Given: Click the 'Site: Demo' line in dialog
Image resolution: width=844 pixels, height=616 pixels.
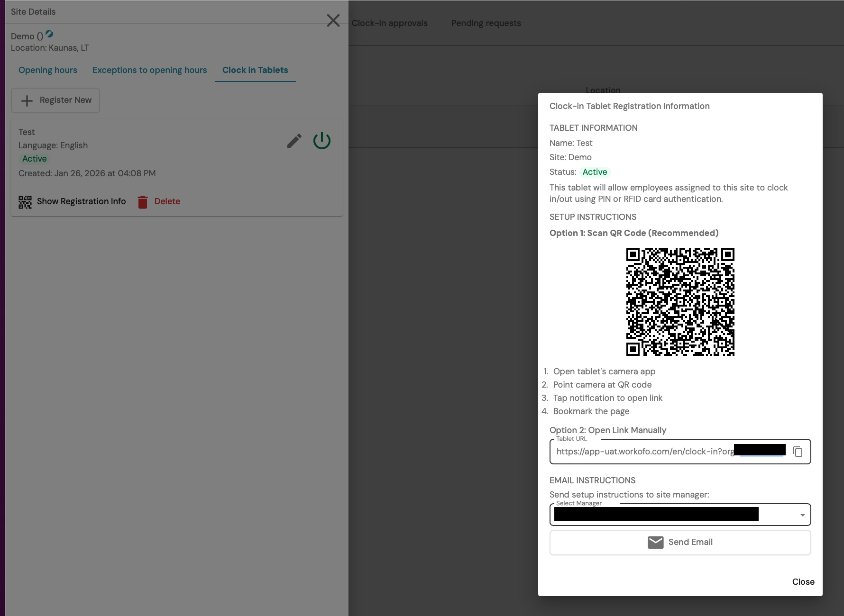Looking at the screenshot, I should tap(570, 157).
